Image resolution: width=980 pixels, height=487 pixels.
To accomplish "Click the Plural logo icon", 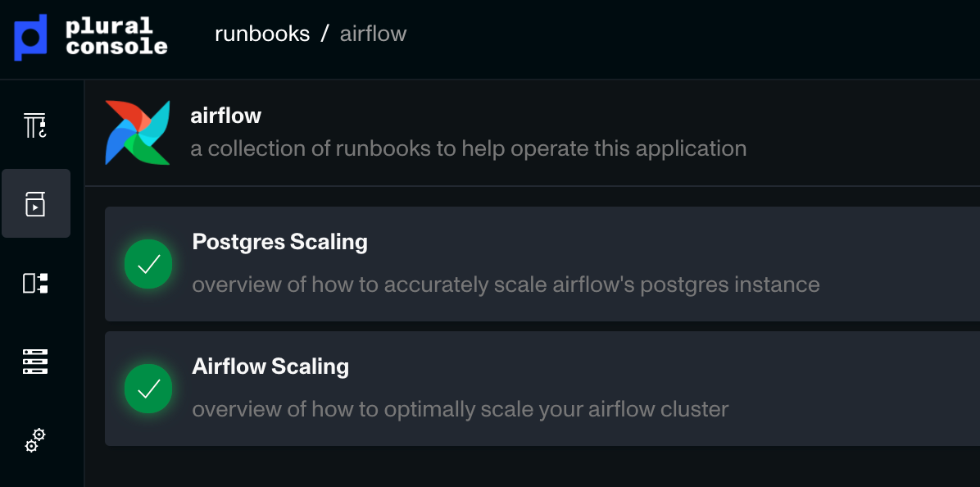I will click(x=30, y=38).
